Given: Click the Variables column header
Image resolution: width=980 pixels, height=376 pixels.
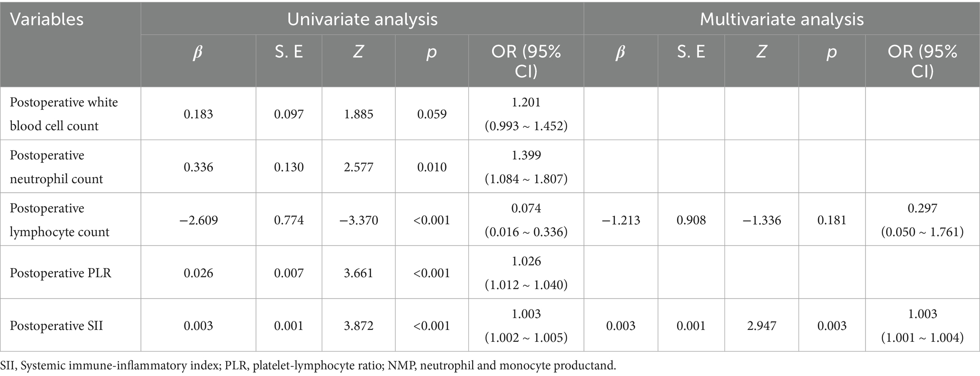Looking at the screenshot, I should tap(47, 19).
